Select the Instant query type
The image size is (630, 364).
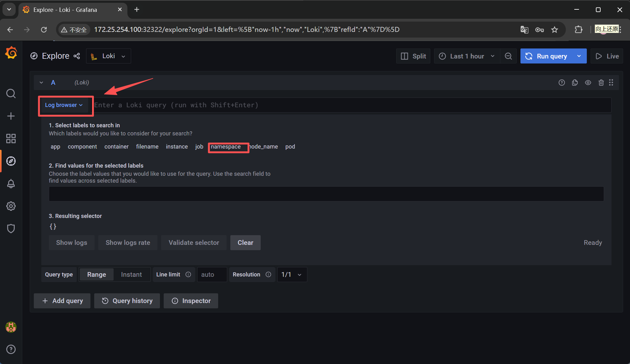point(131,275)
